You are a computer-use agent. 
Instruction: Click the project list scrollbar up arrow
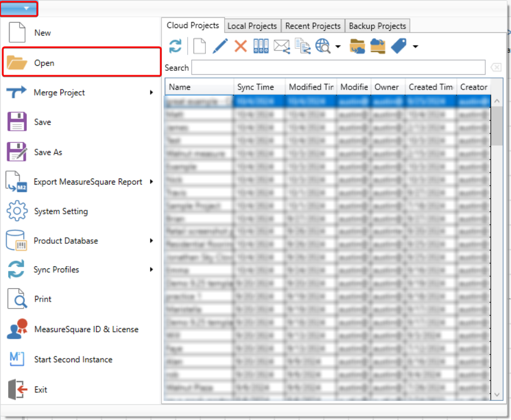(x=497, y=101)
